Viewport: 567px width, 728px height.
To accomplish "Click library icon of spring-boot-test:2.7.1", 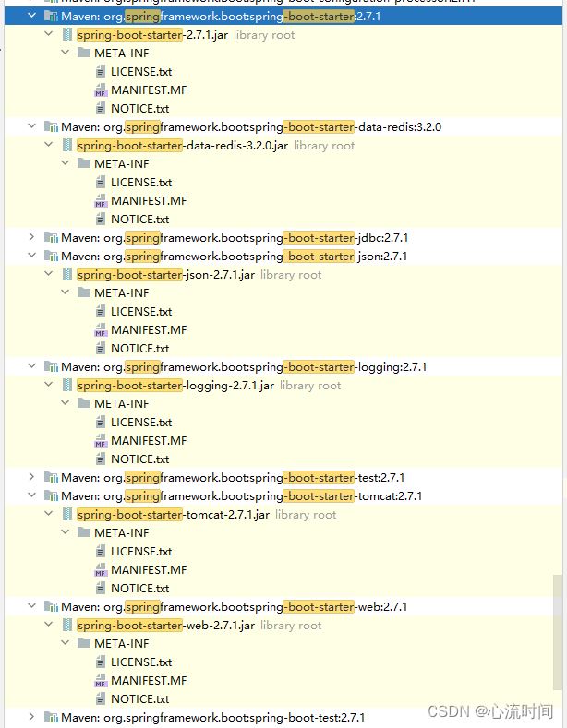I will (x=51, y=718).
